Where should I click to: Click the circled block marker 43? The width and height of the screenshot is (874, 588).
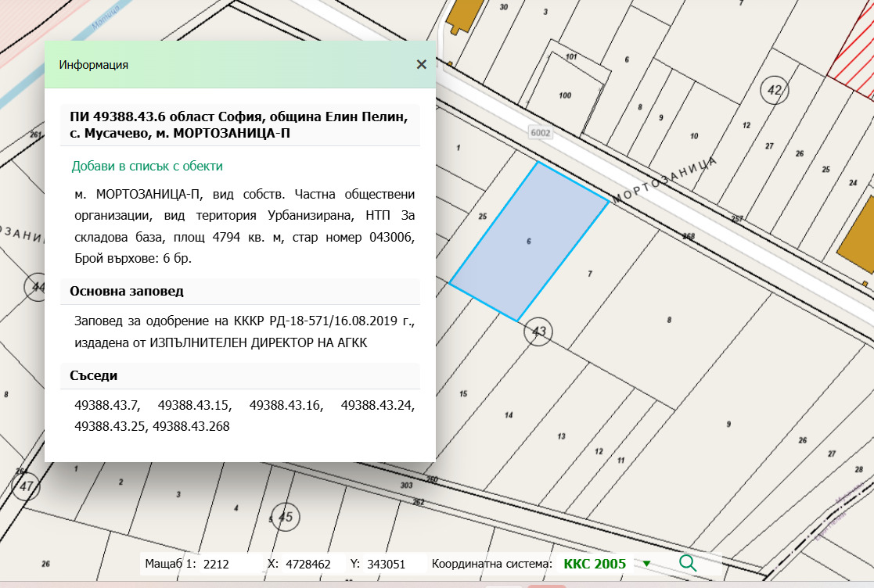pyautogui.click(x=538, y=332)
